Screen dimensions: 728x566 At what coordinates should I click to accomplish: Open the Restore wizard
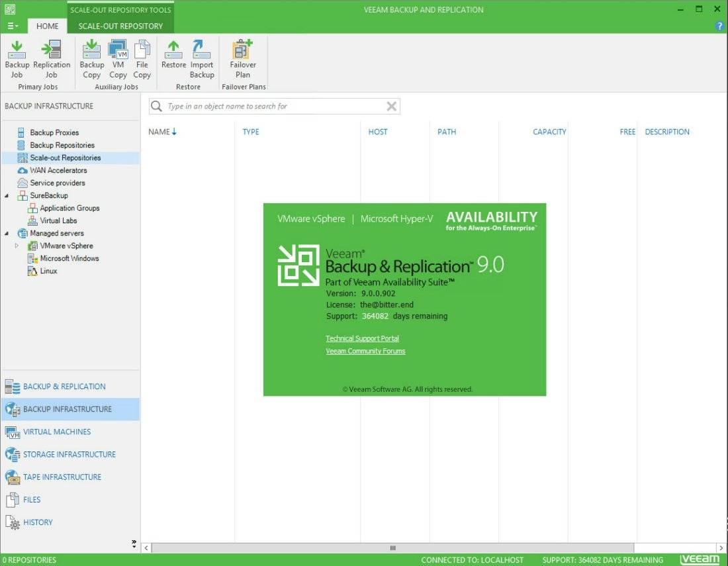point(173,55)
